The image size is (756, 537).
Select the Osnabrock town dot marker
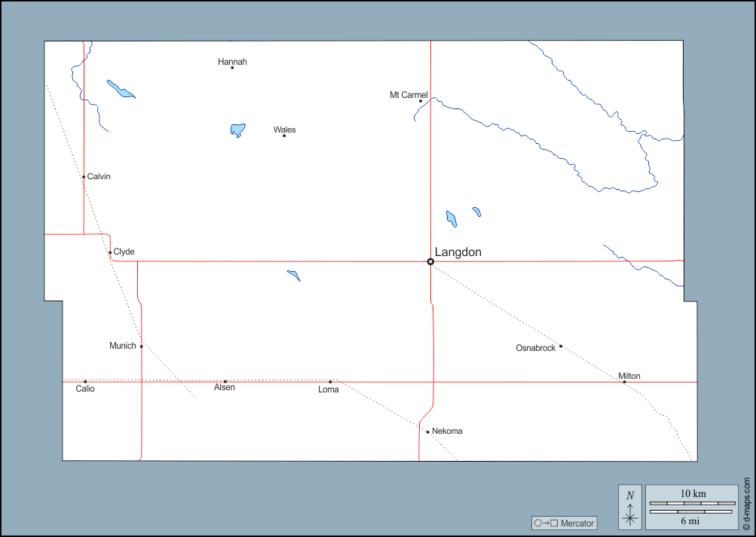pos(561,346)
